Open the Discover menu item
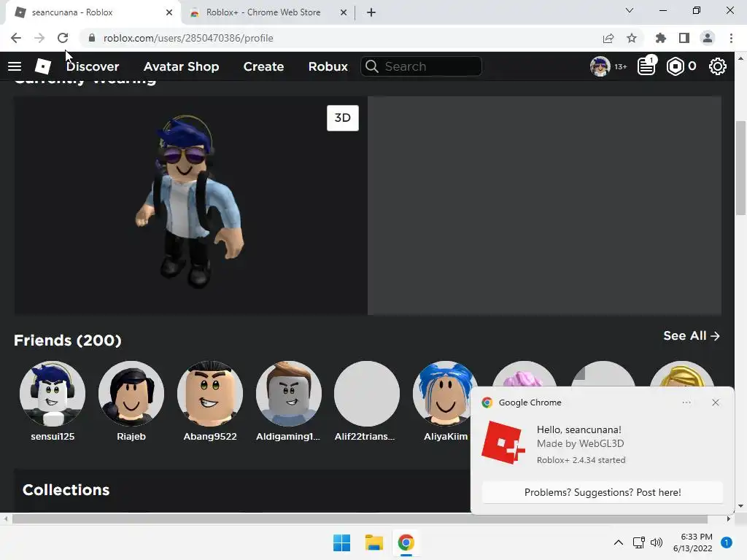Image resolution: width=747 pixels, height=560 pixels. click(93, 66)
